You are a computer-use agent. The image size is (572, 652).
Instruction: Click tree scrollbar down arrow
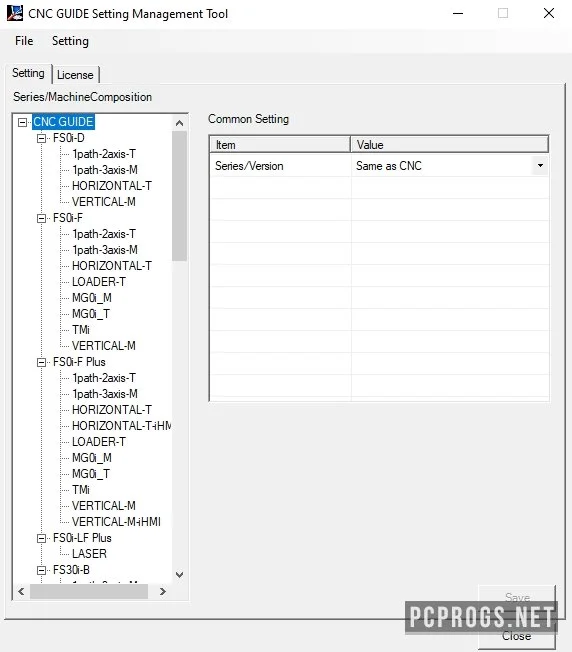click(180, 575)
